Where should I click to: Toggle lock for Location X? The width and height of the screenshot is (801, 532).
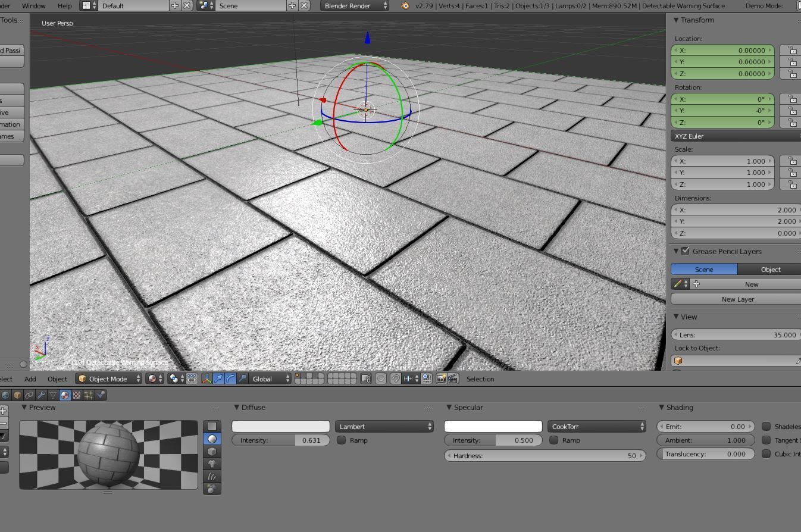793,51
